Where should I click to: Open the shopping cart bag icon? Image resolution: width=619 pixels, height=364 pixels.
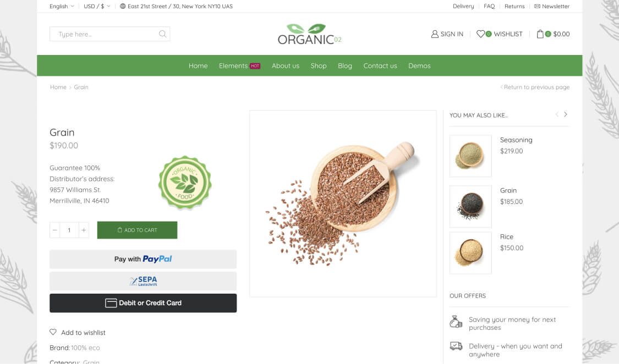(540, 34)
